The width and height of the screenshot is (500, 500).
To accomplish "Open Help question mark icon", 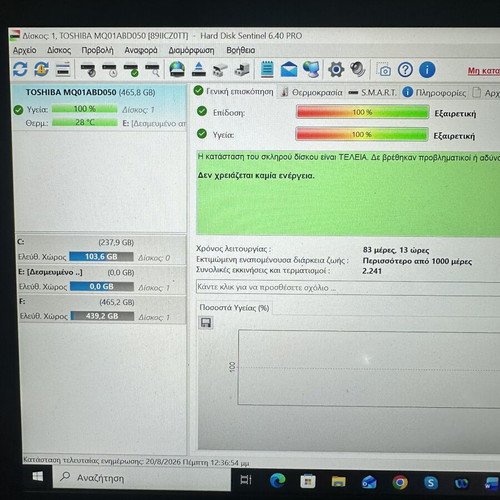I will tap(405, 70).
